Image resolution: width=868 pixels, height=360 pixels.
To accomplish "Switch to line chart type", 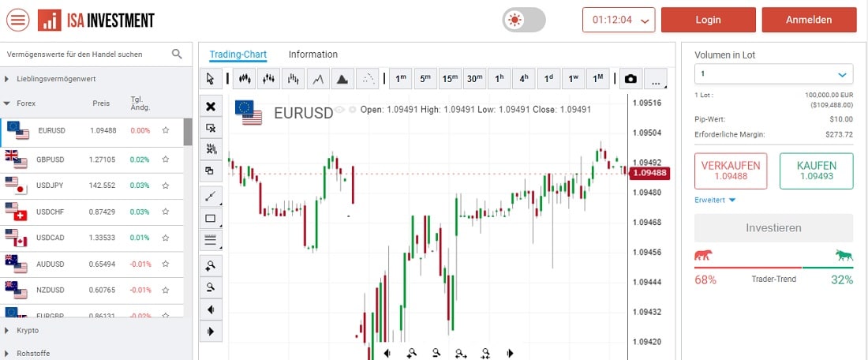I will coord(318,78).
